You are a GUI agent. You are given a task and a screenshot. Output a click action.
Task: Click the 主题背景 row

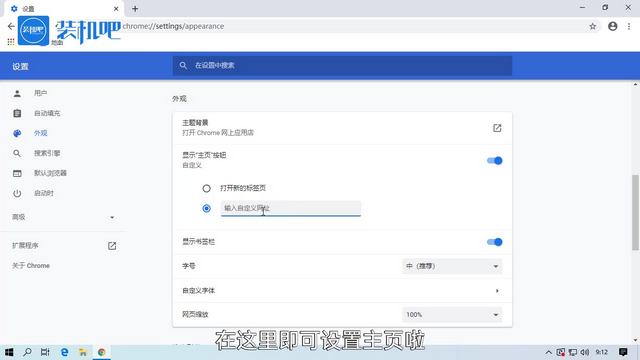[342, 128]
